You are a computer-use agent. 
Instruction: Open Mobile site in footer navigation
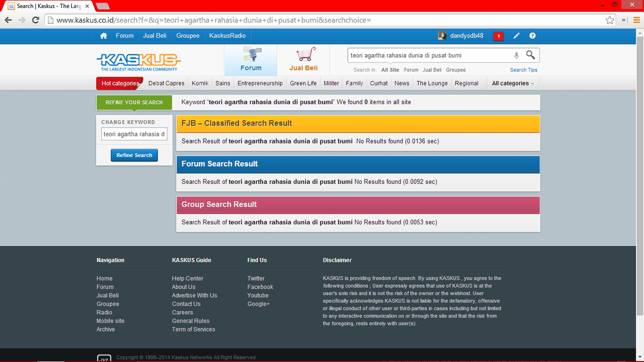tap(110, 321)
